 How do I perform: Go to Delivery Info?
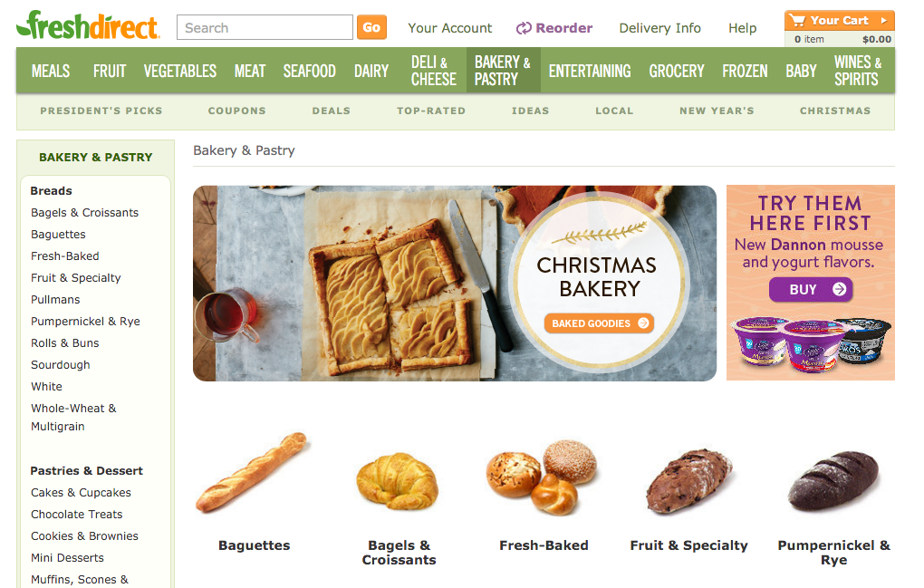[x=659, y=28]
